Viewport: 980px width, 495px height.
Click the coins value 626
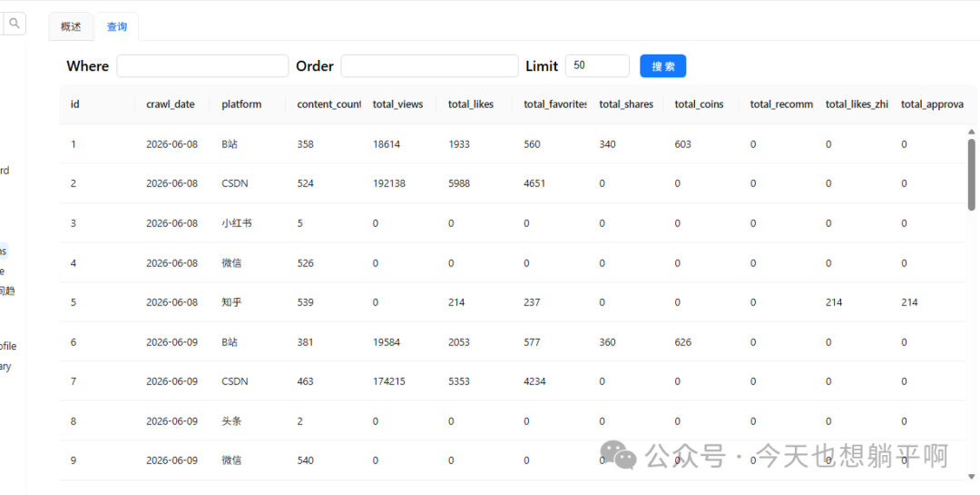(x=683, y=342)
